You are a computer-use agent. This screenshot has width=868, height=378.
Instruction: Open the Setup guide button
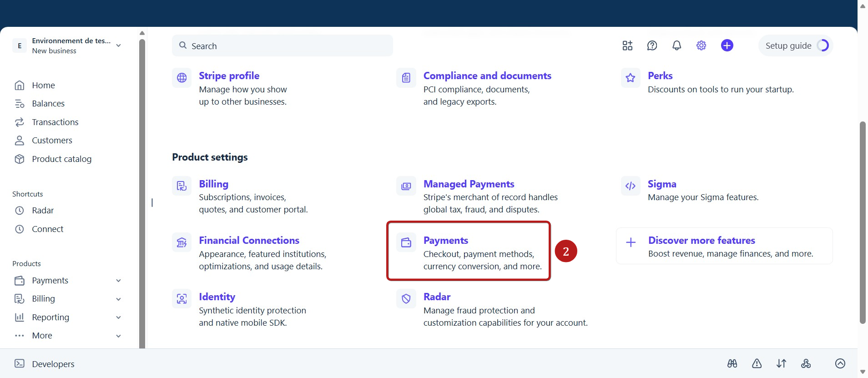(x=796, y=45)
